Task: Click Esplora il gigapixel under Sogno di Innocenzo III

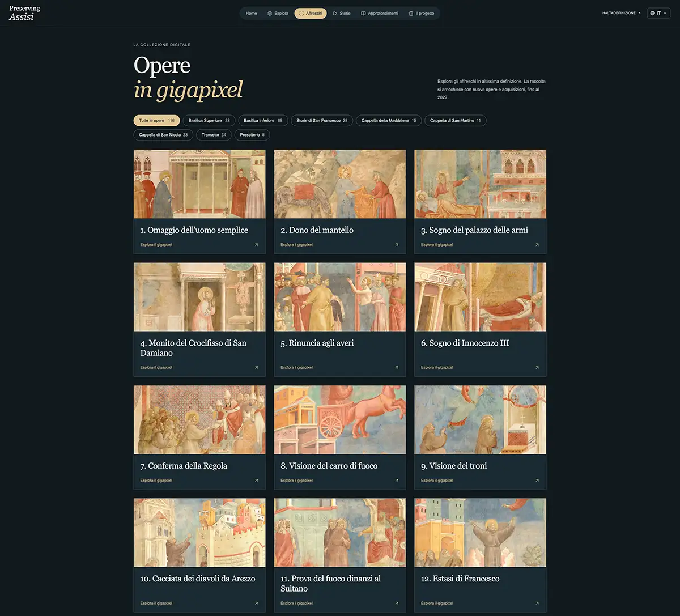Action: pyautogui.click(x=437, y=367)
